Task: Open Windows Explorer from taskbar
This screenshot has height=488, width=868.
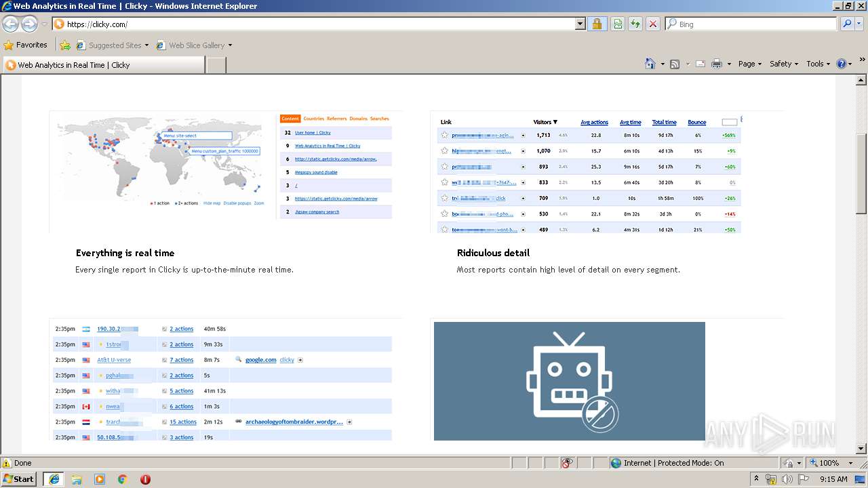Action: (77, 479)
